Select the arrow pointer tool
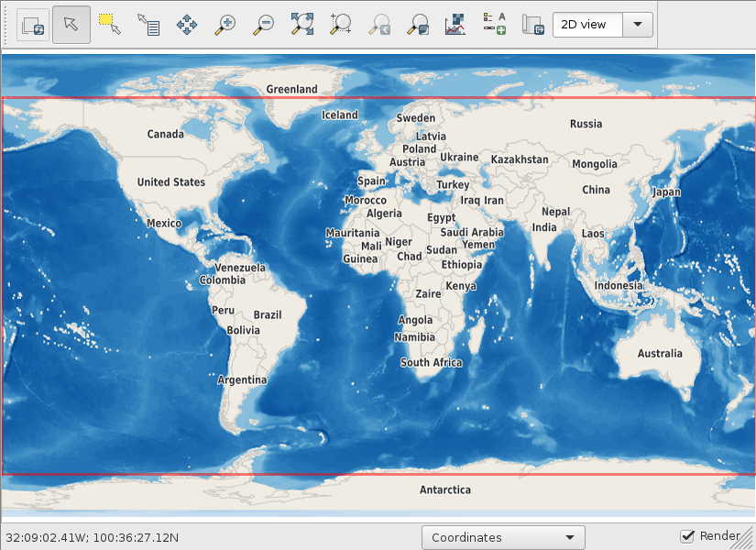 tap(71, 25)
